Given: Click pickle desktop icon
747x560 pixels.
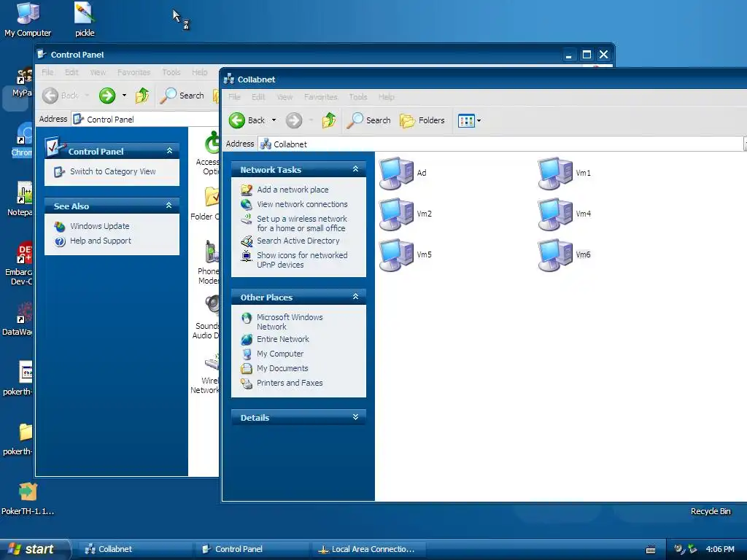Looking at the screenshot, I should click(x=85, y=20).
